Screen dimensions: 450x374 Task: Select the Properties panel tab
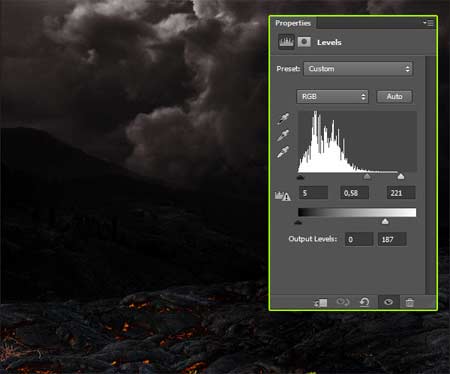[293, 23]
